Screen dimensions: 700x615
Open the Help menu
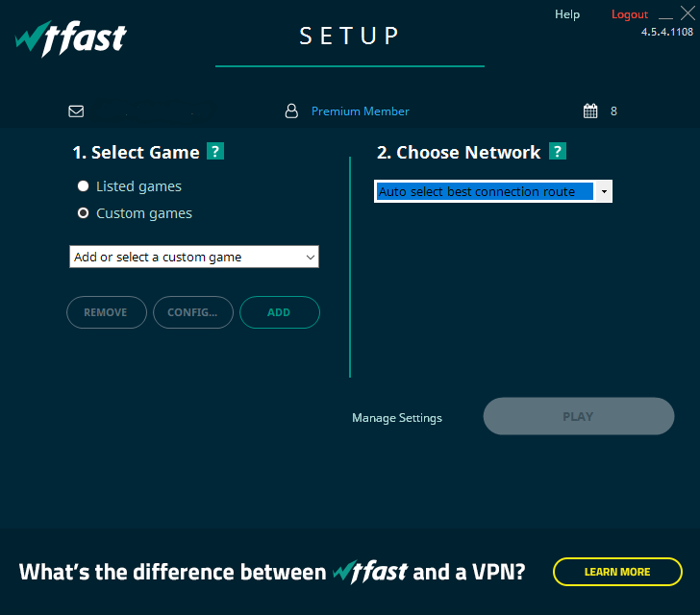point(567,14)
